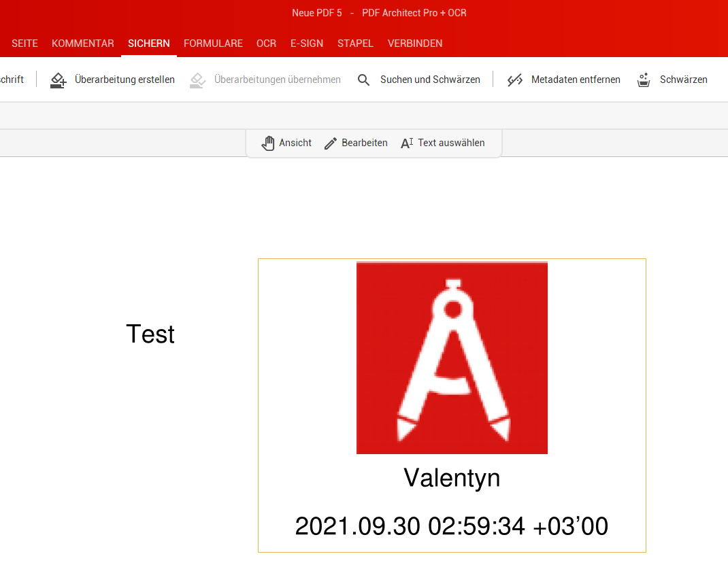Click the Metadaten entfernen icon
The height and width of the screenshot is (586, 728).
[x=515, y=80]
